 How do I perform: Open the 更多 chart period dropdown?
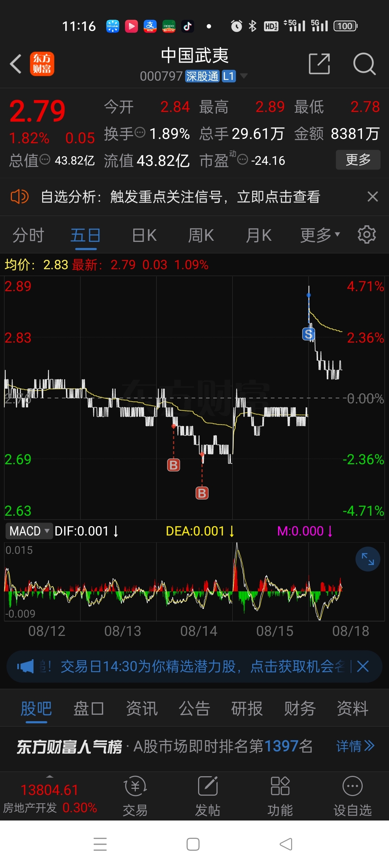320,235
